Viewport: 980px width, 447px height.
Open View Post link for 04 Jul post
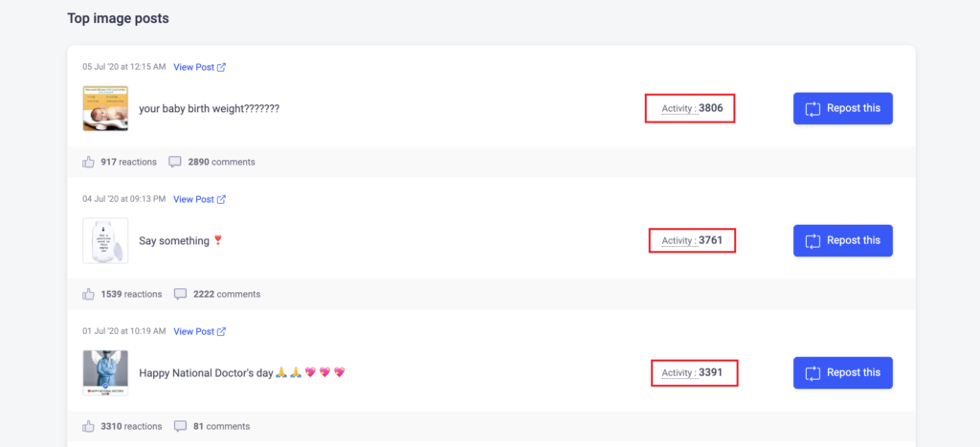point(193,199)
